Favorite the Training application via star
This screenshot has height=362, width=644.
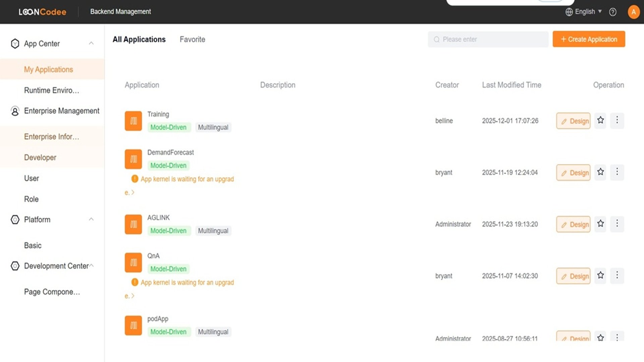600,120
